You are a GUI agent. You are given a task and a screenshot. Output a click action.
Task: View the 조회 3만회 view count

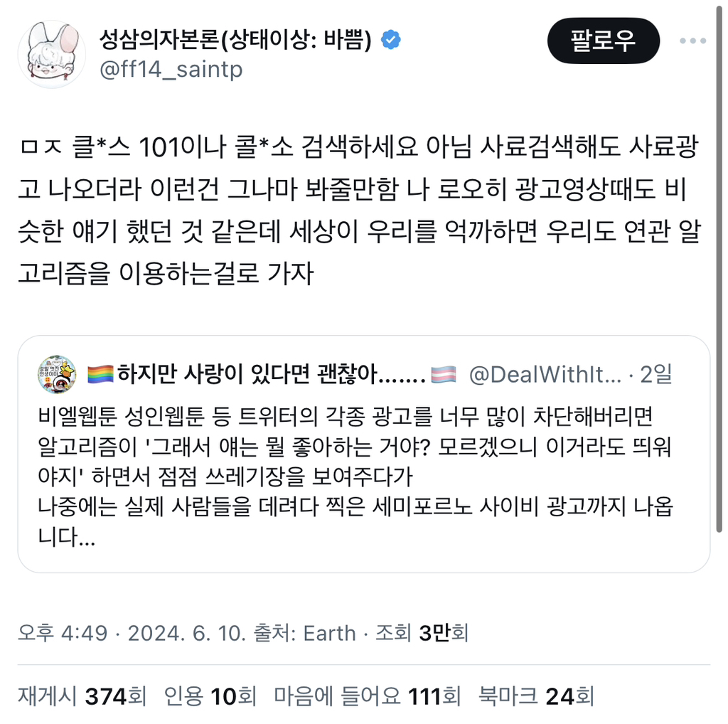[422, 633]
